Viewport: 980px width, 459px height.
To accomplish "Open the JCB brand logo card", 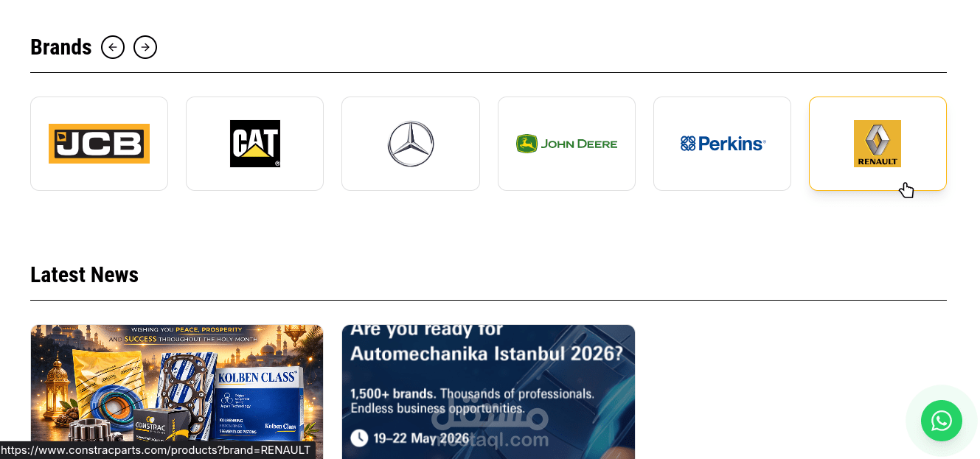I will [99, 144].
